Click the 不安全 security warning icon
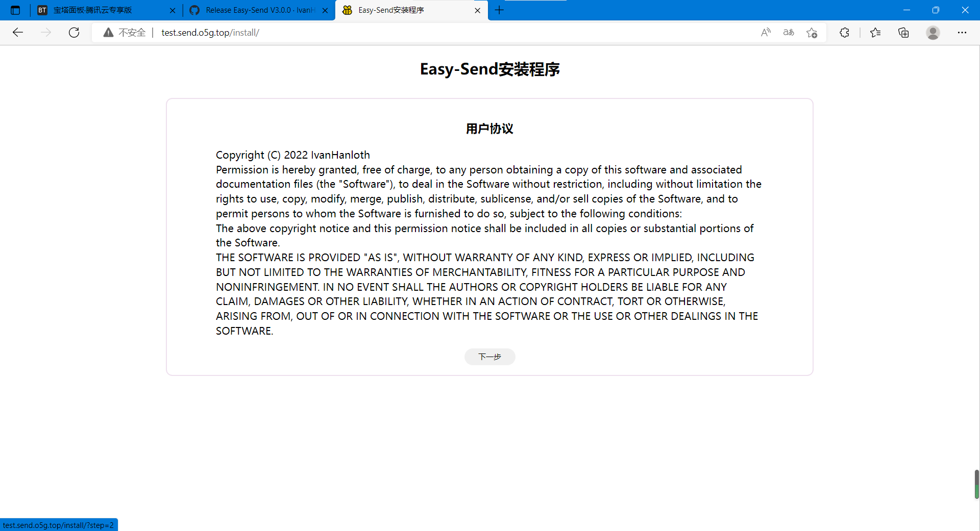 tap(108, 33)
